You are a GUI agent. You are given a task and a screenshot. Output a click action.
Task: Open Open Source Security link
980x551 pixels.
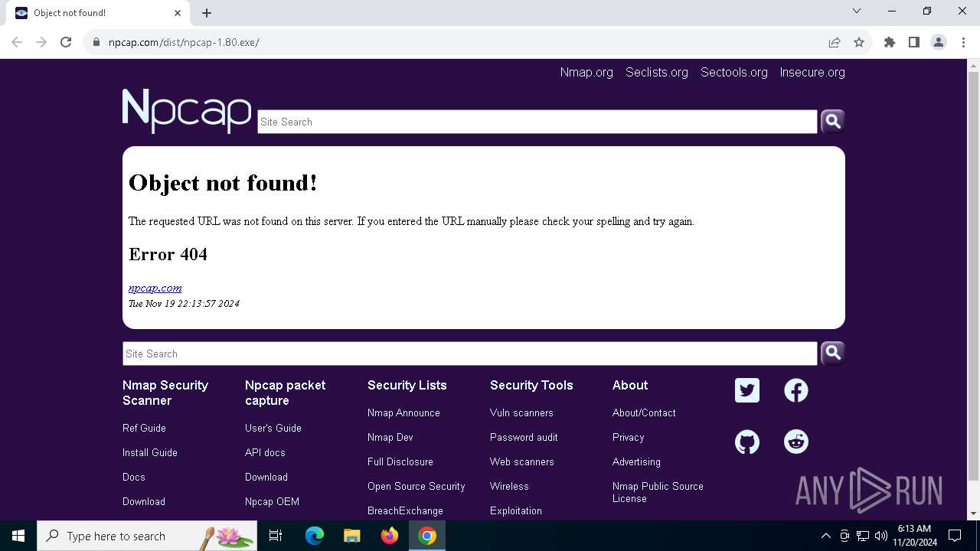coord(416,486)
